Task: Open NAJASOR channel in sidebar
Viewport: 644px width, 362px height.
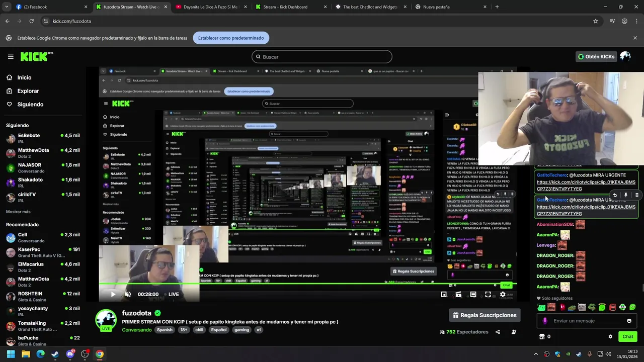Action: click(43, 167)
